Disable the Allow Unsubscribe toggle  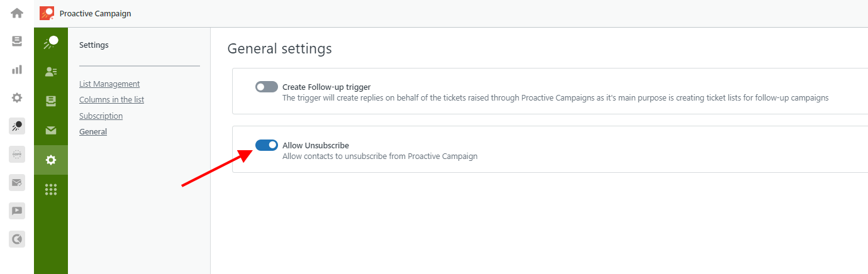[x=267, y=145]
